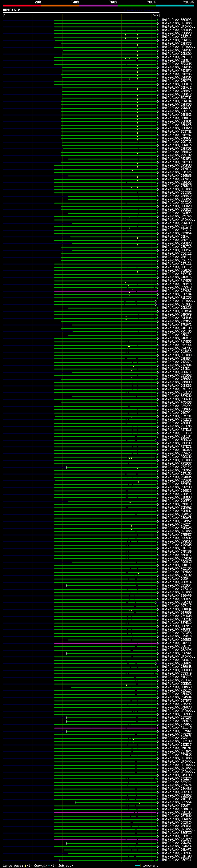The image size is (197, 868).
Task: Click the UniRef100_Q17267 label
Action: click(x=177, y=718)
